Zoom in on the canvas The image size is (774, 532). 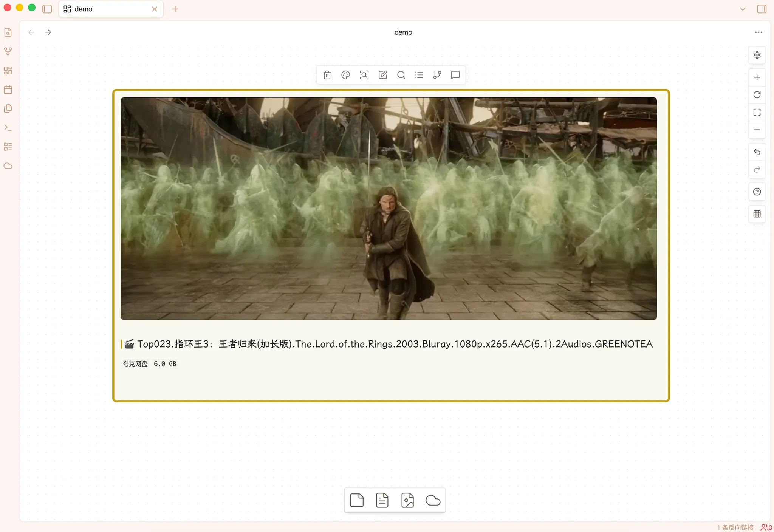[x=757, y=77]
